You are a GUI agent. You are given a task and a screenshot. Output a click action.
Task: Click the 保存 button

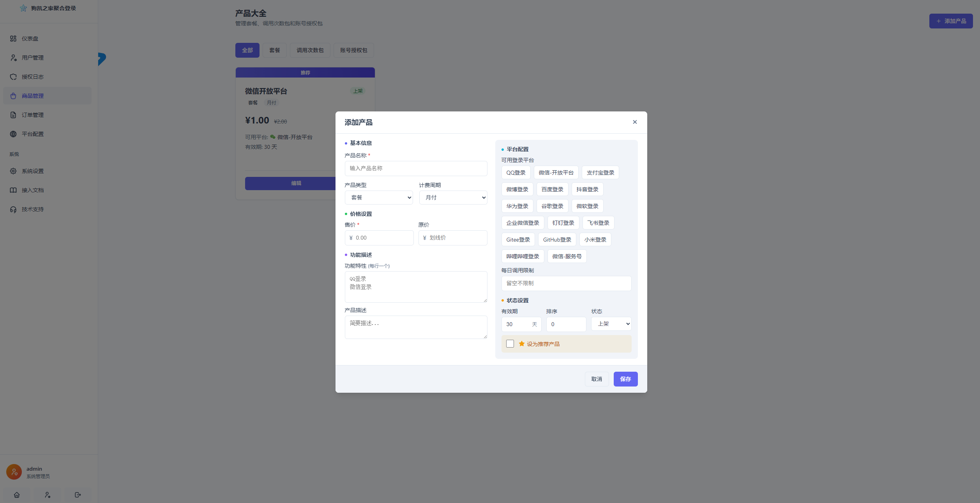pos(625,379)
